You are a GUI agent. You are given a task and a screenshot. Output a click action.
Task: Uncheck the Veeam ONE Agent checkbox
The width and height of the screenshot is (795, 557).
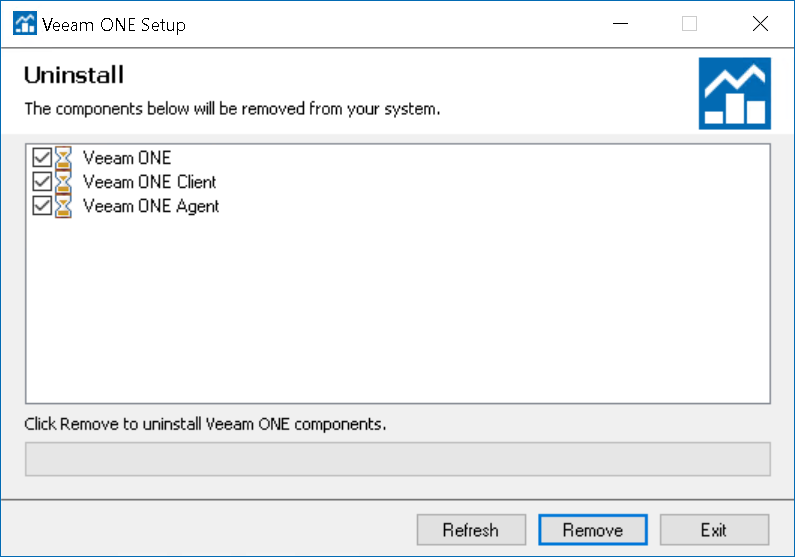tap(42, 206)
